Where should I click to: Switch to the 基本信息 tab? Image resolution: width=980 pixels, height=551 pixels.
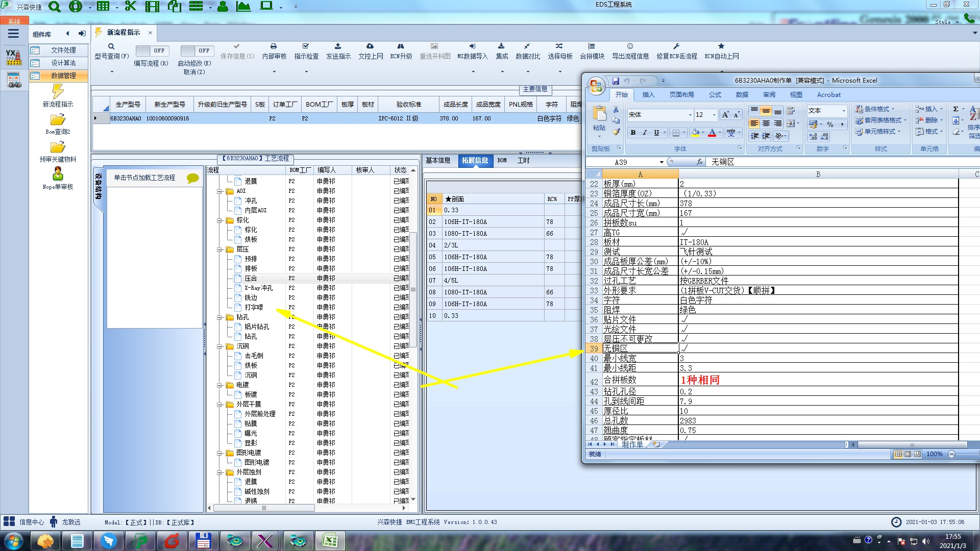438,160
